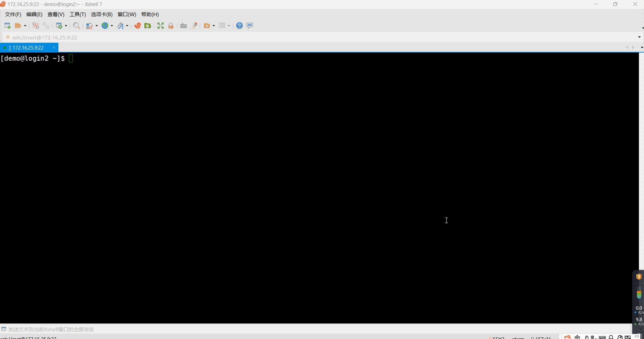This screenshot has height=339, width=644.
Task: Click the compose bar text input
Action: coord(317,329)
